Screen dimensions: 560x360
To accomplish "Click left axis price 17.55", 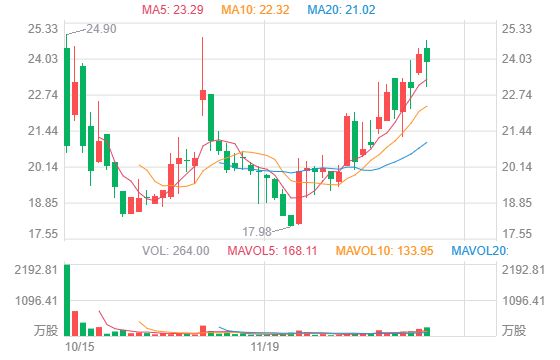I will pos(43,234).
